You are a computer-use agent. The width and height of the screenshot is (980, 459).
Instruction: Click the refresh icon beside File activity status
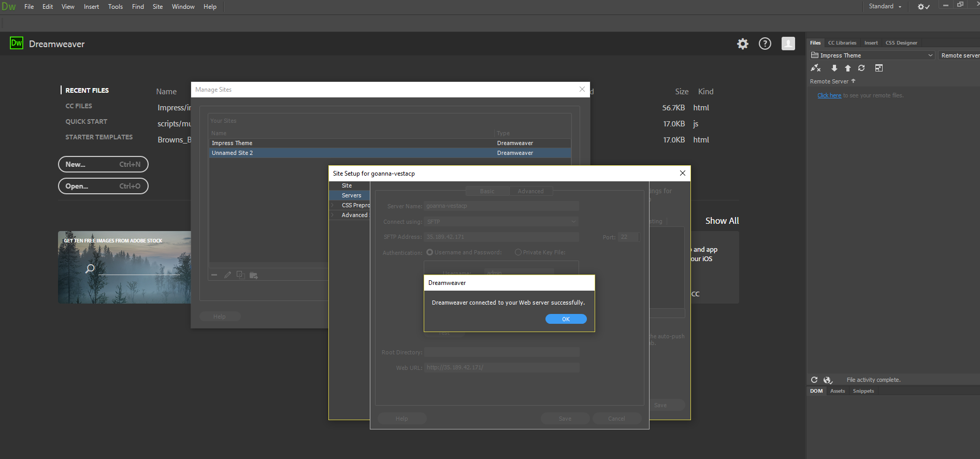814,380
